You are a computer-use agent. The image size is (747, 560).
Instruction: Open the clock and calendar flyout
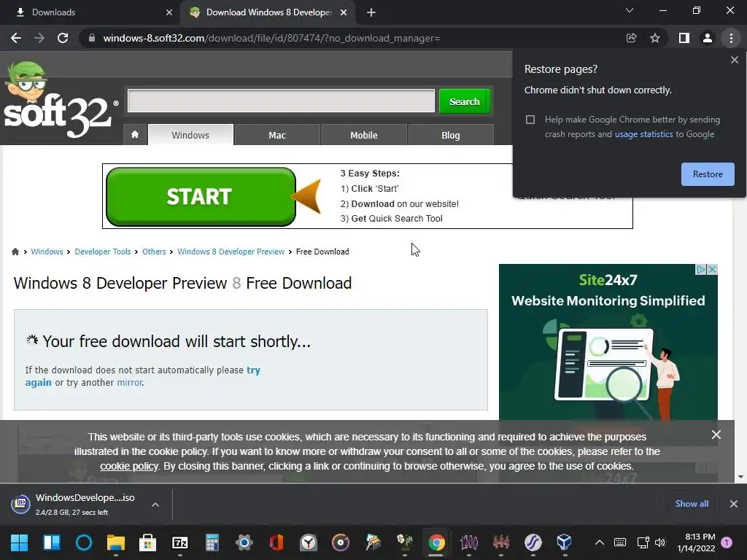(x=696, y=542)
